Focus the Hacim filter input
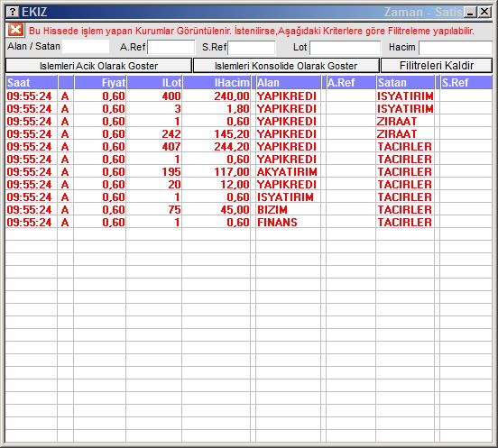 point(456,48)
